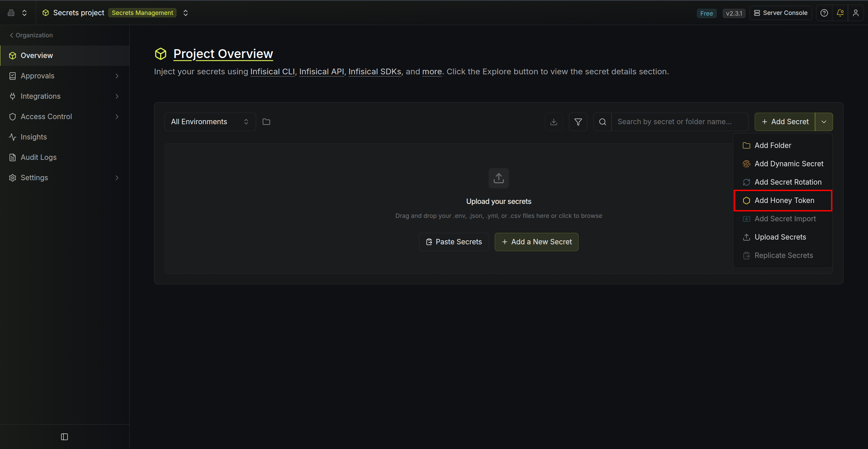The height and width of the screenshot is (449, 868).
Task: Choose Upload Secrets from the menu
Action: tap(783, 237)
